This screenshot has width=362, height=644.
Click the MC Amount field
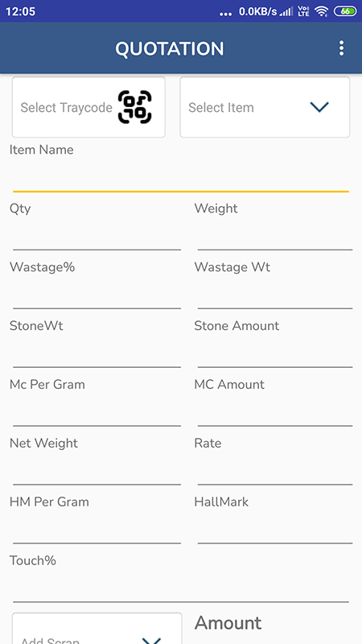[x=275, y=411]
